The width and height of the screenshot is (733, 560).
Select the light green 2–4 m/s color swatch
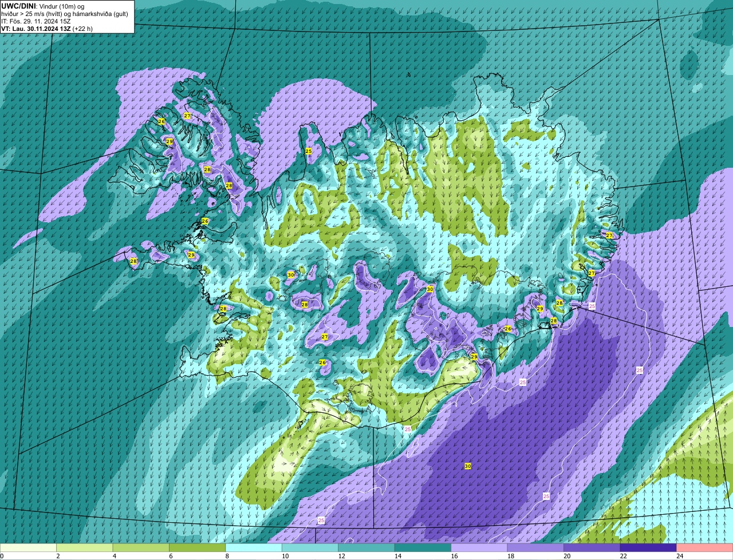tap(85, 547)
